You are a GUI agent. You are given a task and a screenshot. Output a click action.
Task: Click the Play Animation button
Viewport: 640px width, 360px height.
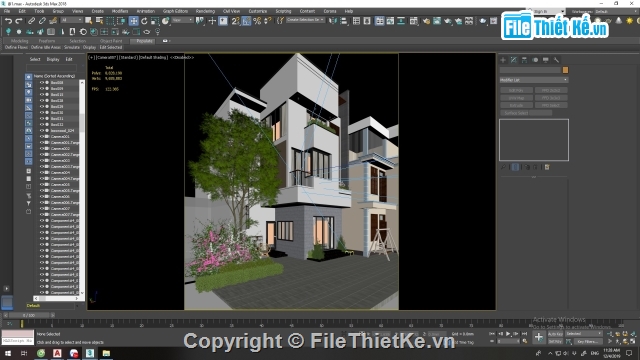[x=508, y=334]
